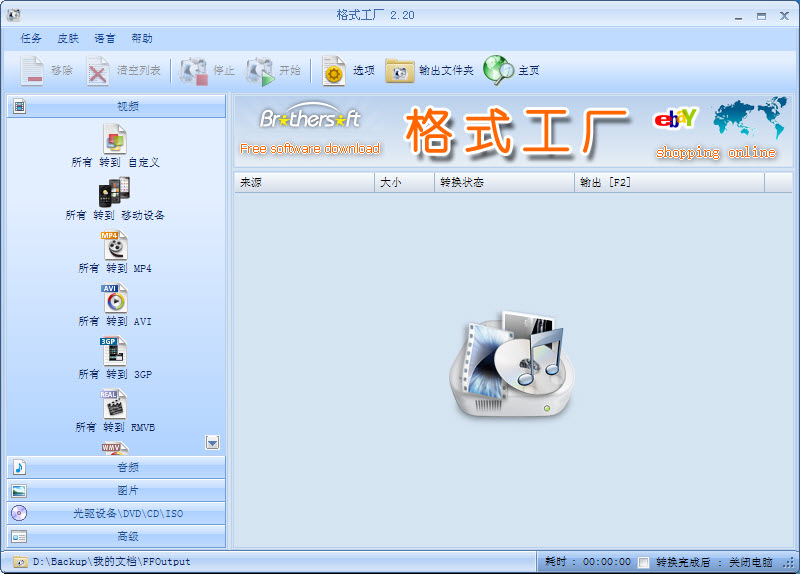Click the 来源 source column header

click(x=304, y=183)
